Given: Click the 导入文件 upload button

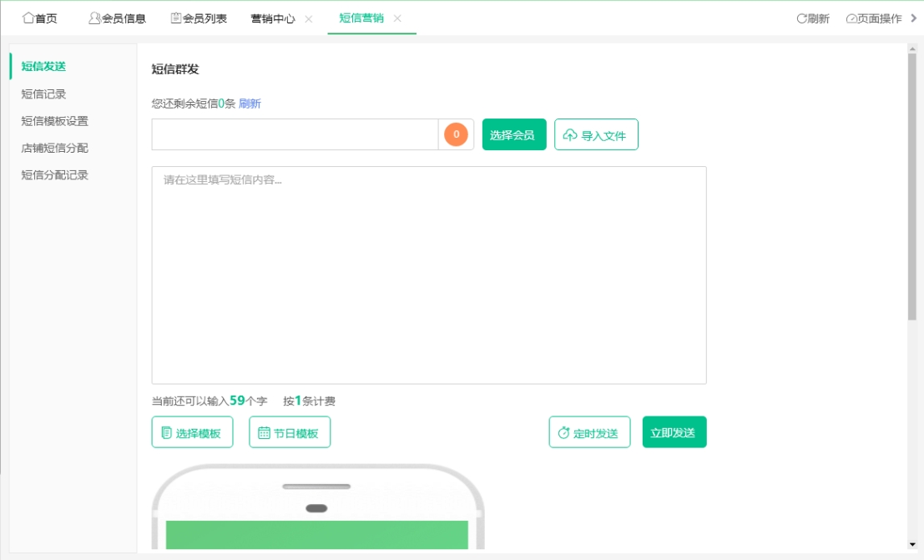Looking at the screenshot, I should click(x=596, y=134).
